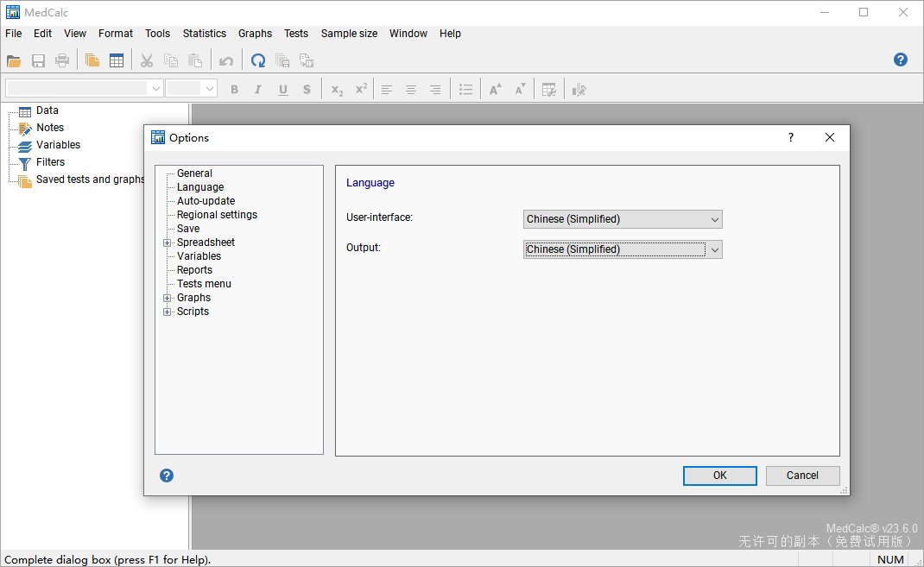
Task: Click the Save disk icon in toolbar
Action: [x=38, y=60]
